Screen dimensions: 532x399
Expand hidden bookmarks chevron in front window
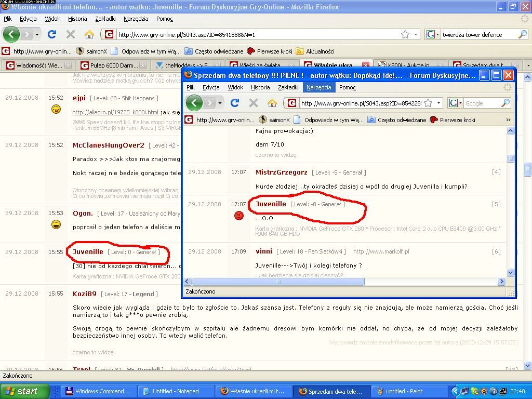click(508, 120)
